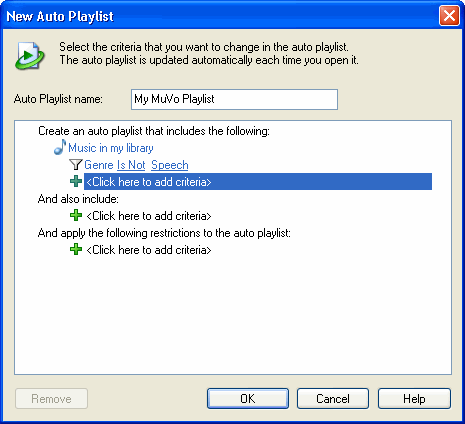465x424 pixels.
Task: Click the Auto Playlist name text field
Action: [x=234, y=99]
